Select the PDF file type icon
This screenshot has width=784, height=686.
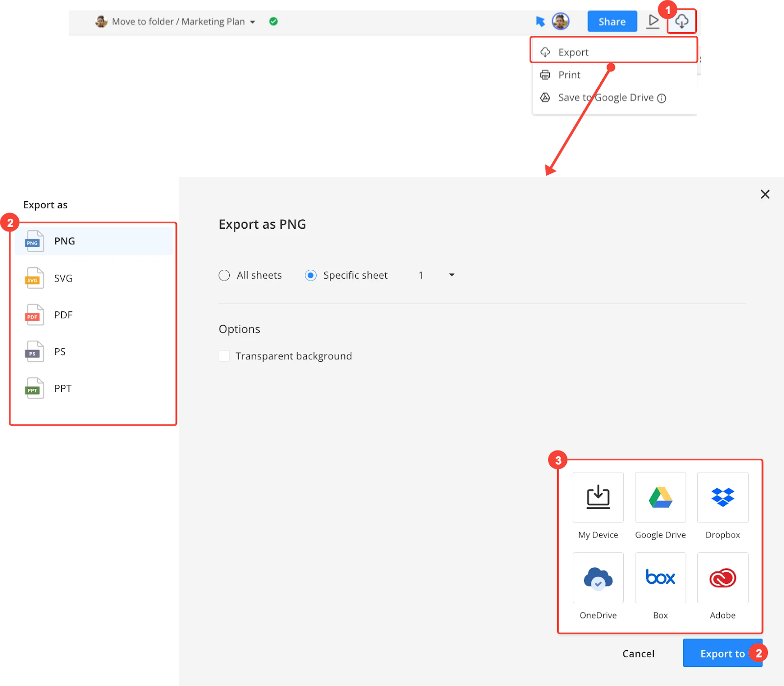pos(34,314)
